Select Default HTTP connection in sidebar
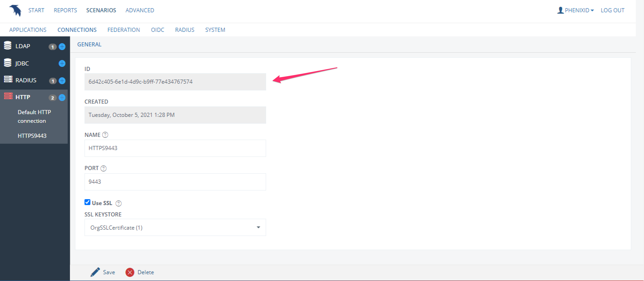This screenshot has height=281, width=644. (34, 116)
